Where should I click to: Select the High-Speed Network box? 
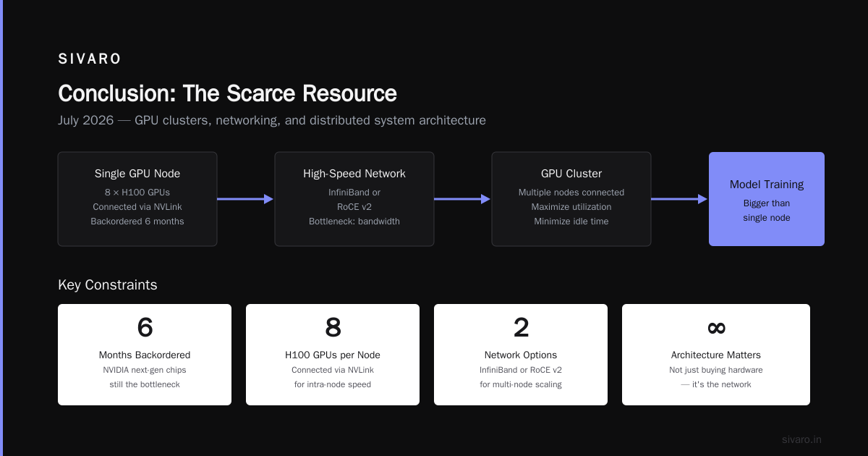point(354,199)
